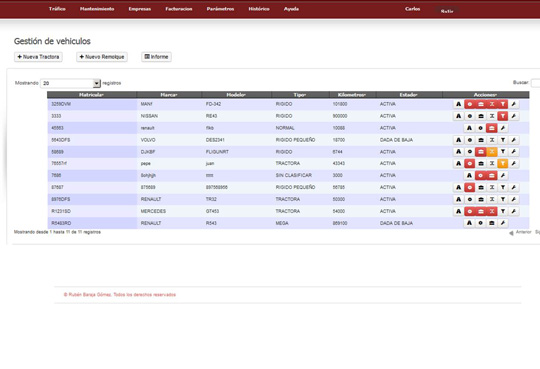Sort table by Kilometros column header
The image size is (540, 369).
(352, 95)
